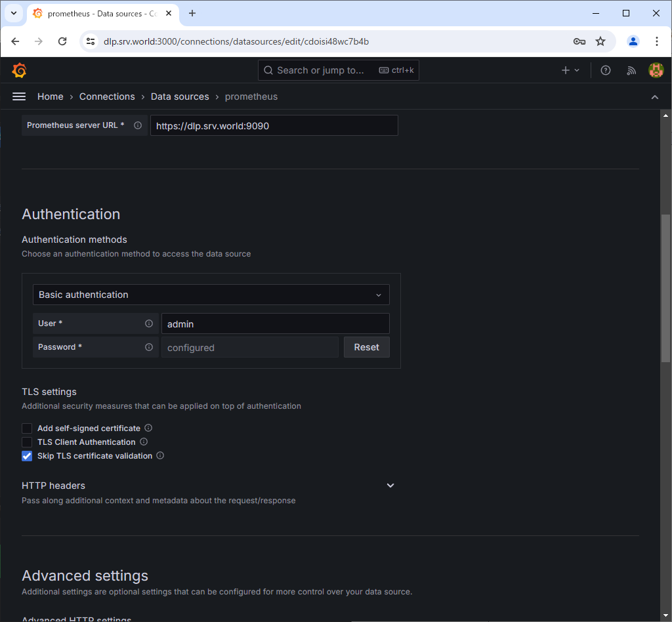
Task: Go to Home breadcrumb
Action: (50, 97)
